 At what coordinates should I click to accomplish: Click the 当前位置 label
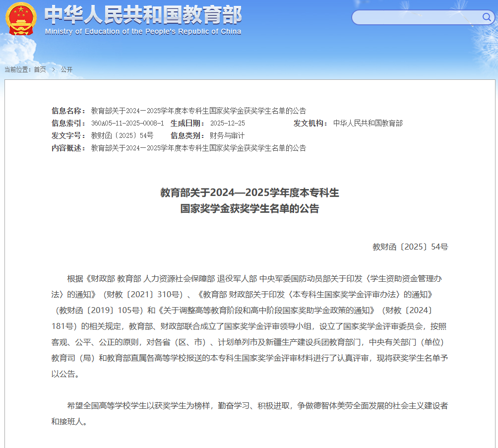click(x=17, y=69)
